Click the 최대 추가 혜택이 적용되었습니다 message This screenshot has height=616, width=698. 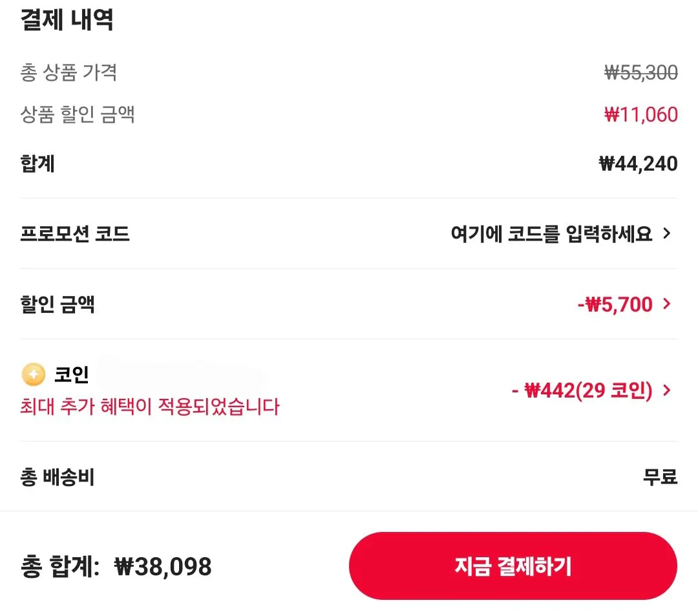tap(150, 407)
